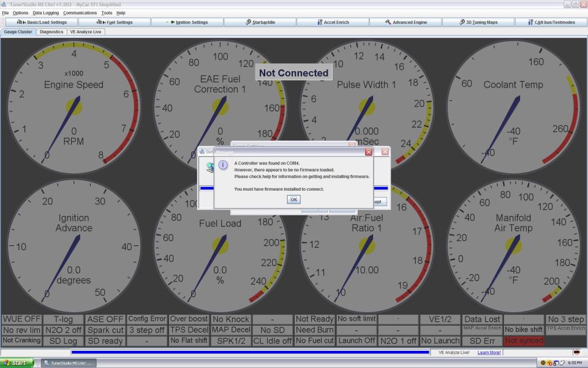588x368 pixels.
Task: Open Startup/Idle toolbar button
Action: point(260,22)
